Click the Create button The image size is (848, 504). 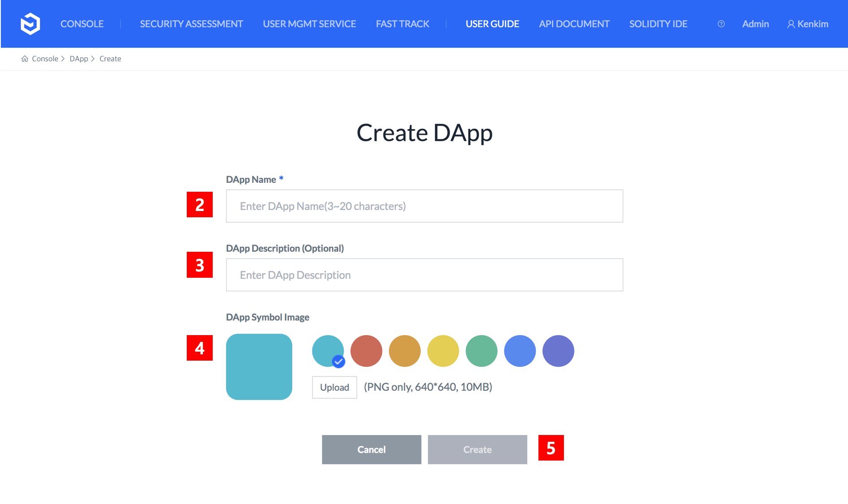click(x=478, y=449)
